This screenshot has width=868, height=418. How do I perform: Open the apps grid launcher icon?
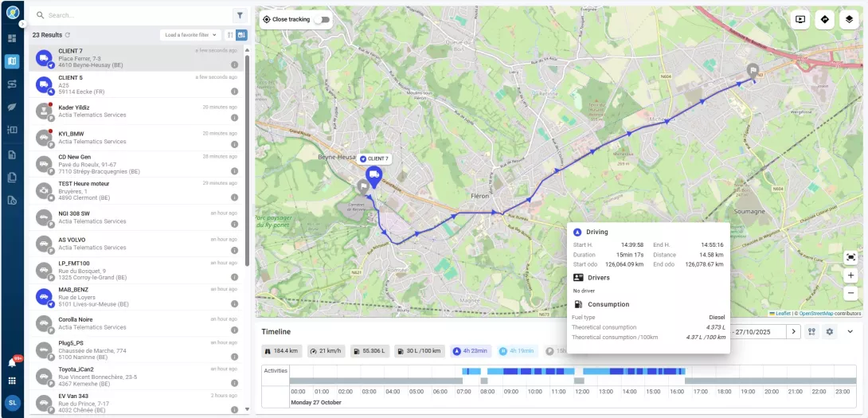pyautogui.click(x=12, y=381)
